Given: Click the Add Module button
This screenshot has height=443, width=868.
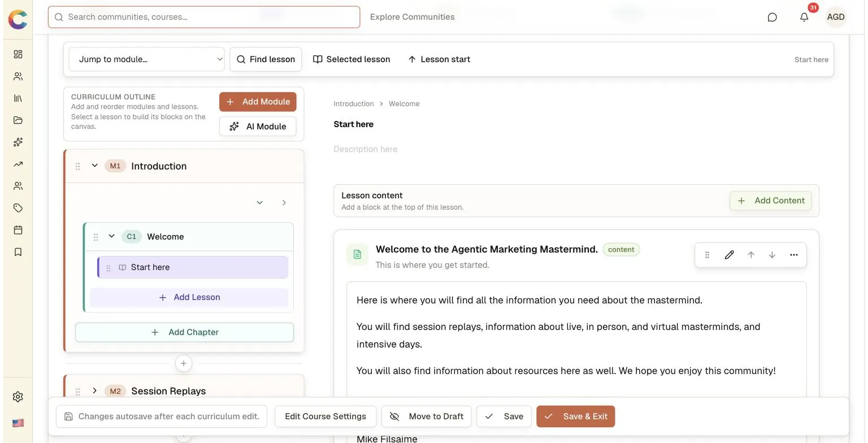Looking at the screenshot, I should tap(258, 102).
